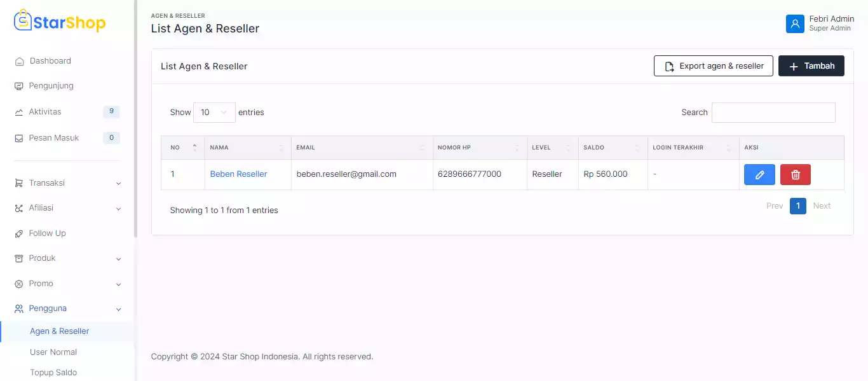
Task: Expand the Produk menu
Action: pos(67,258)
